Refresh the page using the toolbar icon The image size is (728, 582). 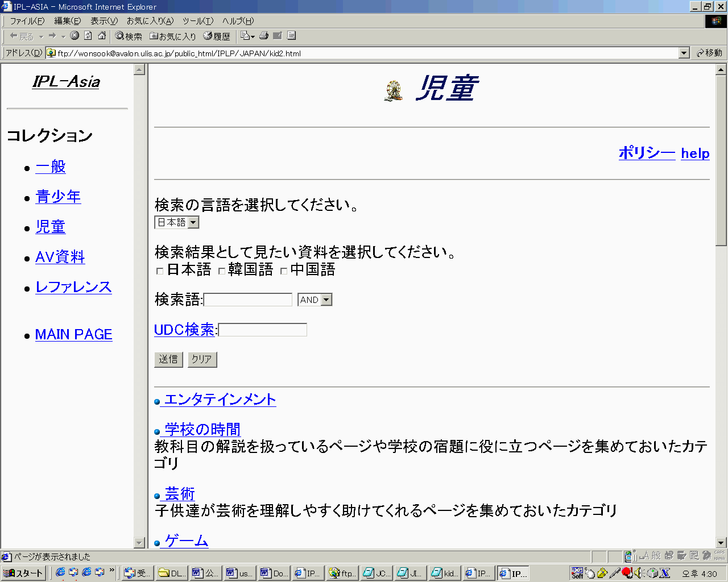tap(88, 36)
